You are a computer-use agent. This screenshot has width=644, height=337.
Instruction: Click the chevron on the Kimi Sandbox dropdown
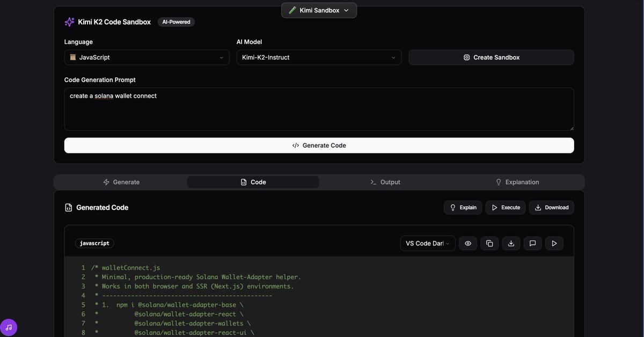coord(346,10)
